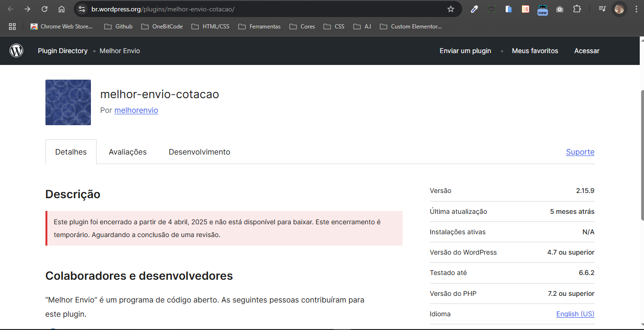Image resolution: width=644 pixels, height=330 pixels.
Task: Click the Descrição heading
Action: pyautogui.click(x=73, y=194)
